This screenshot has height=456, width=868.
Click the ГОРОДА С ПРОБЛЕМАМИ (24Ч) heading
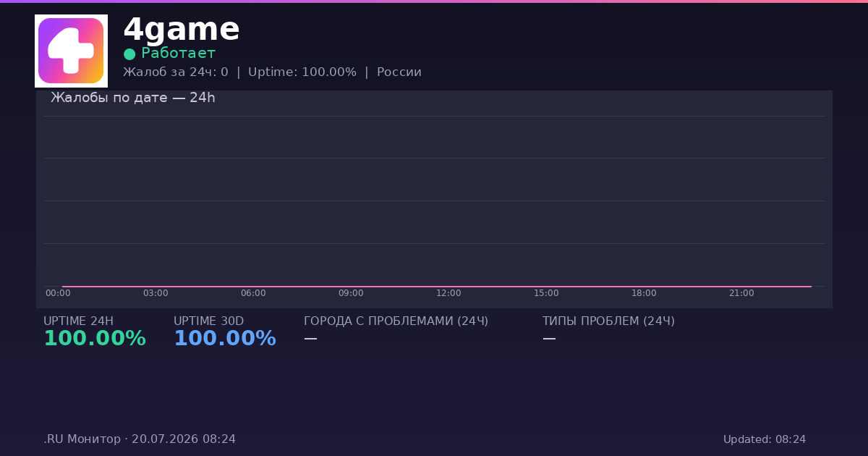tap(396, 321)
